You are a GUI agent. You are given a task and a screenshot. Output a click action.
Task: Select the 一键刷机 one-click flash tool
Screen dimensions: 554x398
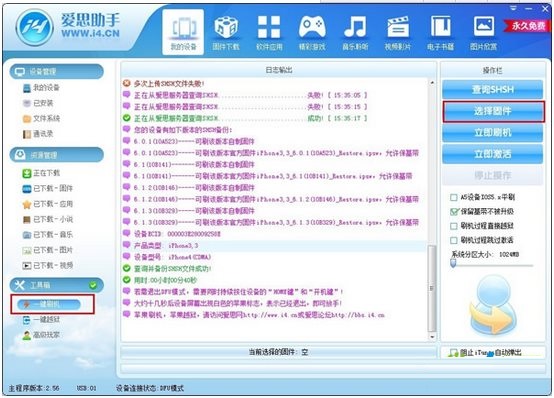[x=49, y=304]
